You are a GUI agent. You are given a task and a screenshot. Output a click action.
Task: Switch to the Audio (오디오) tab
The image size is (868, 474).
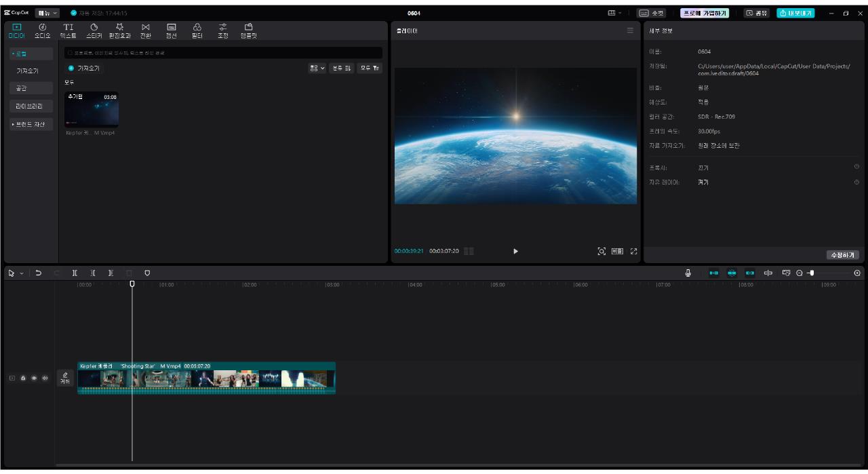[42, 31]
